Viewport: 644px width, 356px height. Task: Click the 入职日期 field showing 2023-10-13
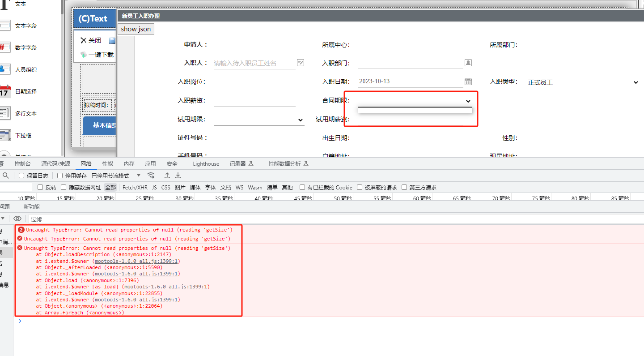411,81
